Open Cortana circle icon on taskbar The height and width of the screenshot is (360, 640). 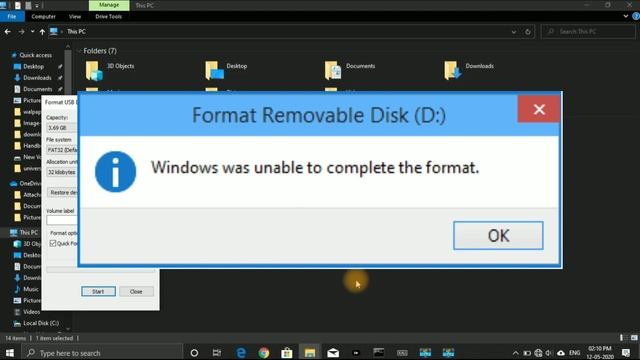tap(194, 353)
